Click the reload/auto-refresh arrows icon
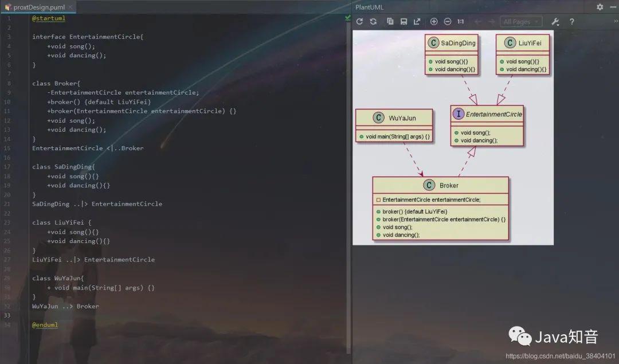The height and width of the screenshot is (364, 619). pyautogui.click(x=373, y=21)
